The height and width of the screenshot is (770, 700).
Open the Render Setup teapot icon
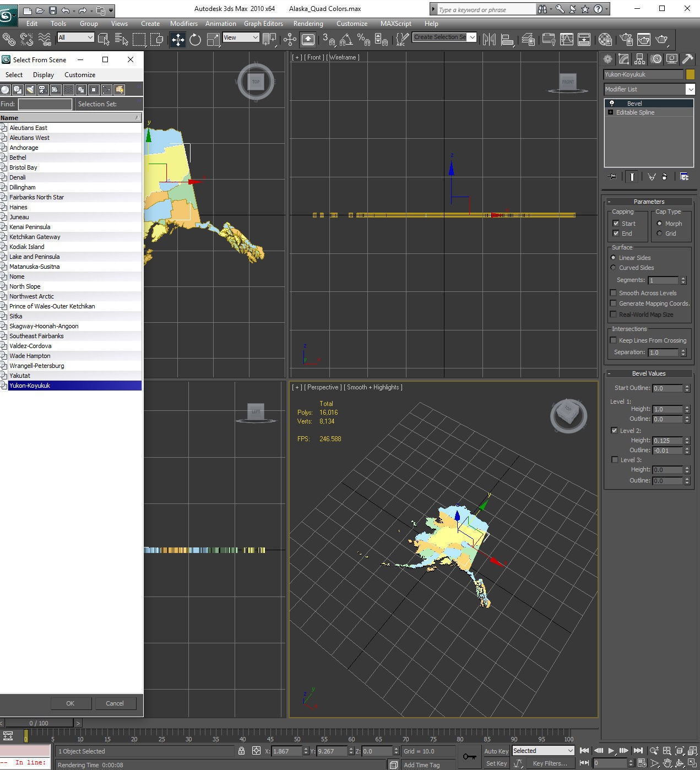click(x=626, y=39)
